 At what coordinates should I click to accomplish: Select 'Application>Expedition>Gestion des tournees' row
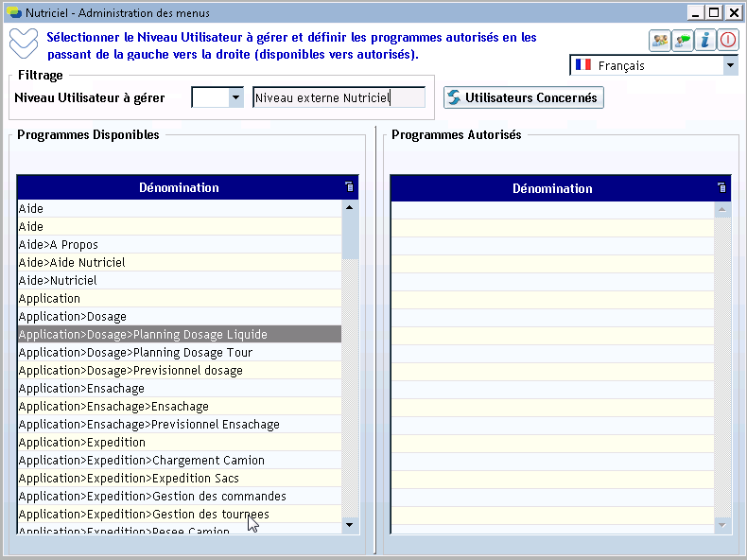point(179,515)
